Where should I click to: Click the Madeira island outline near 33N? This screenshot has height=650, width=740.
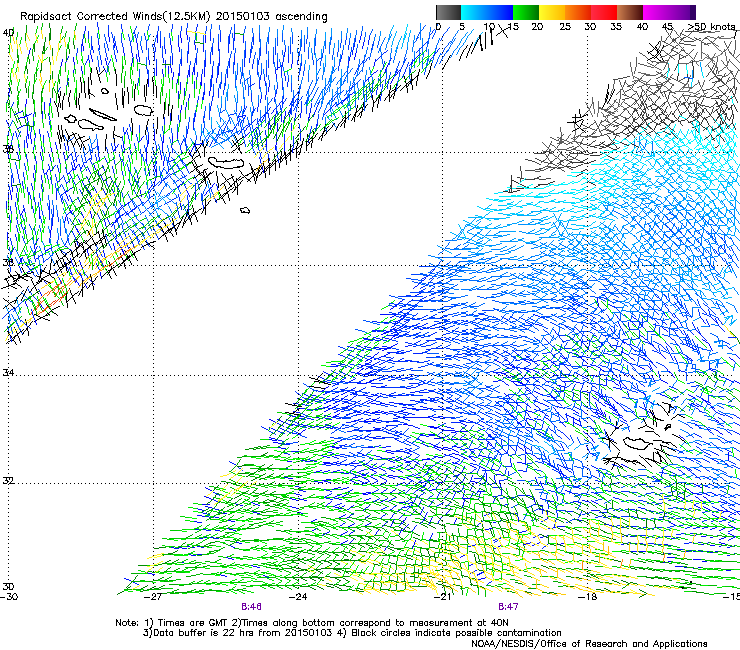[637, 443]
